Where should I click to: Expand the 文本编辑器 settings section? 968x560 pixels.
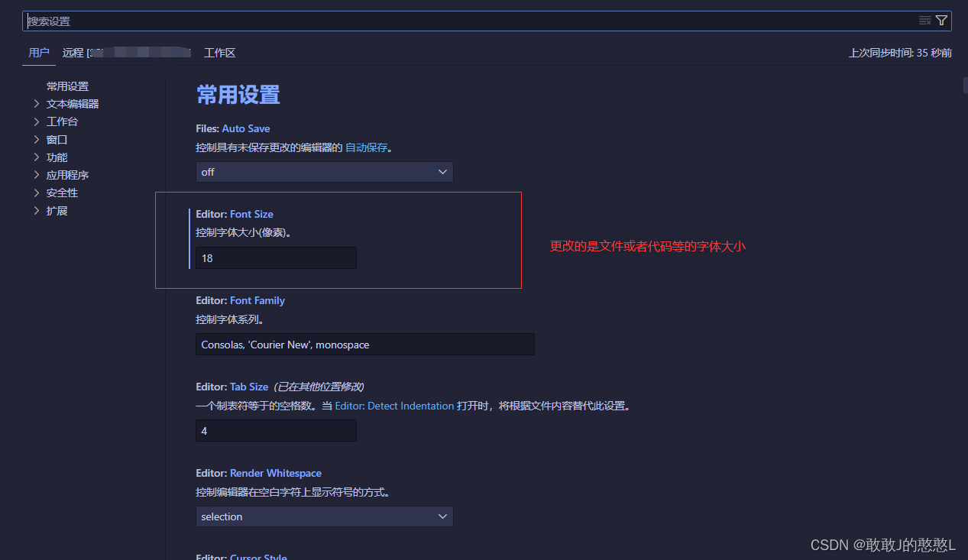tap(72, 103)
